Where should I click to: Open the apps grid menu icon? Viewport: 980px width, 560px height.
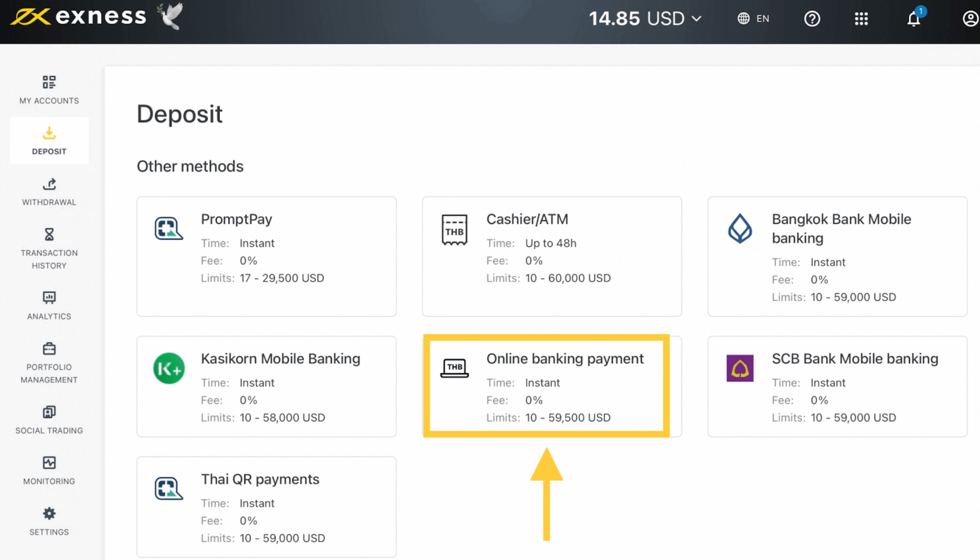tap(861, 19)
